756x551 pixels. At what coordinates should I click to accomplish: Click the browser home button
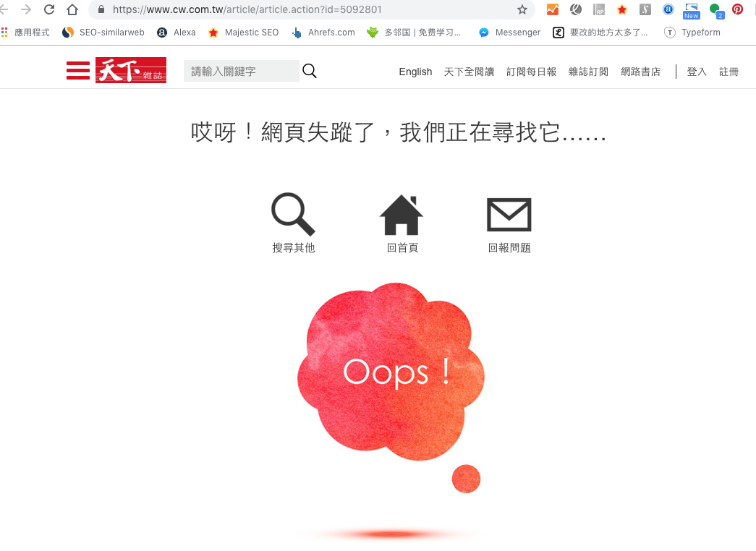tap(72, 9)
